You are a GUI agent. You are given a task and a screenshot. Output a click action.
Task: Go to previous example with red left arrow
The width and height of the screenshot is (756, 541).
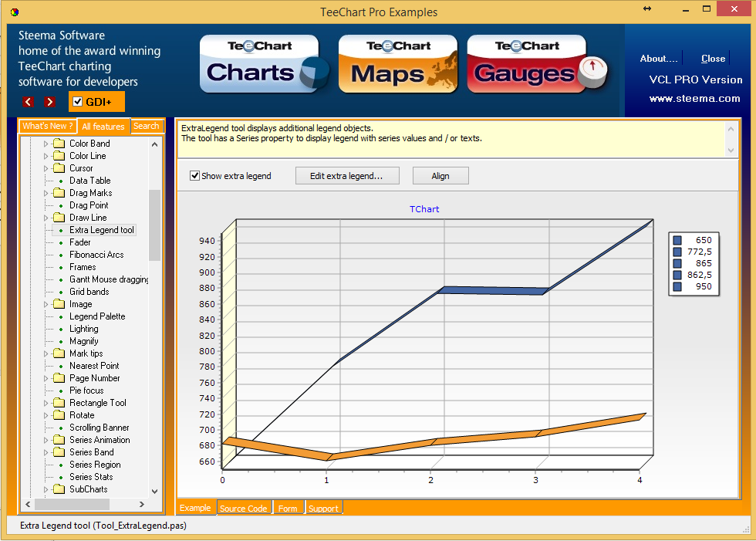click(28, 102)
